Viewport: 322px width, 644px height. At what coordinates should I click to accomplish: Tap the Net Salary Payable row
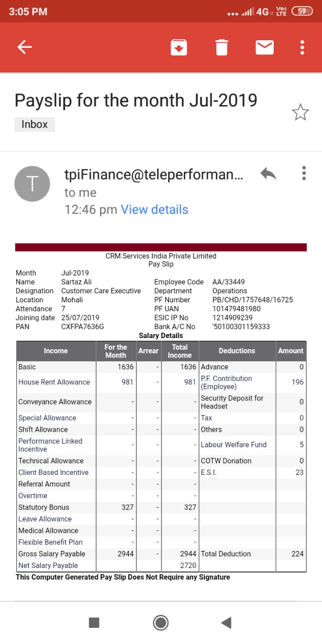click(48, 566)
